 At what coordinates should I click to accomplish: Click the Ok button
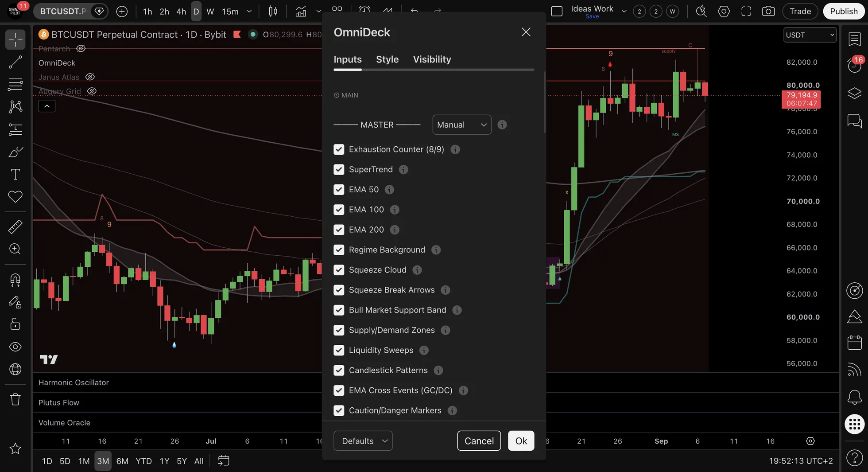(x=521, y=441)
